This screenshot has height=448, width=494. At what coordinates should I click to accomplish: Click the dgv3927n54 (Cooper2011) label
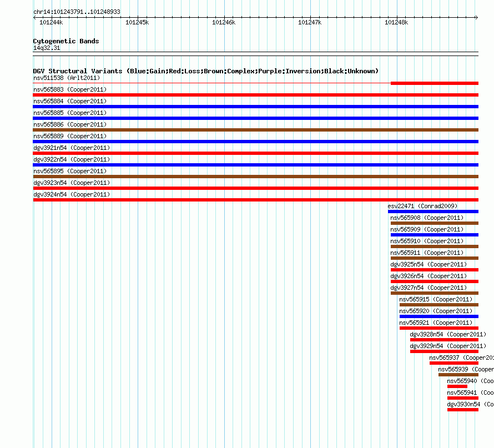pos(429,288)
